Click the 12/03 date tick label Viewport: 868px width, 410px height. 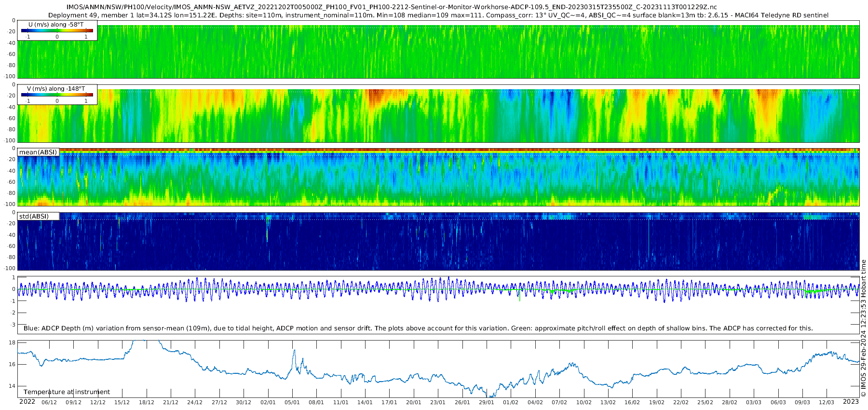coord(826,402)
